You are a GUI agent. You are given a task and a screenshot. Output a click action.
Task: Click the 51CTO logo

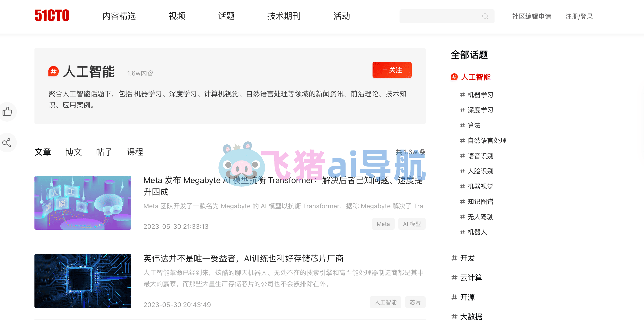pyautogui.click(x=52, y=16)
